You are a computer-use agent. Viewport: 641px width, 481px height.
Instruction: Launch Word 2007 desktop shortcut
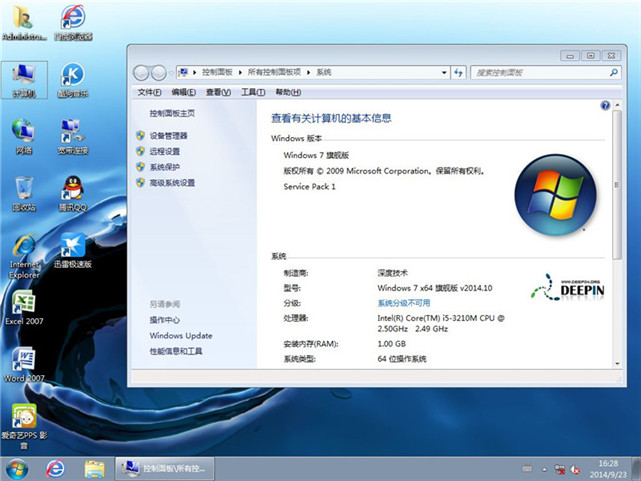coord(24,365)
